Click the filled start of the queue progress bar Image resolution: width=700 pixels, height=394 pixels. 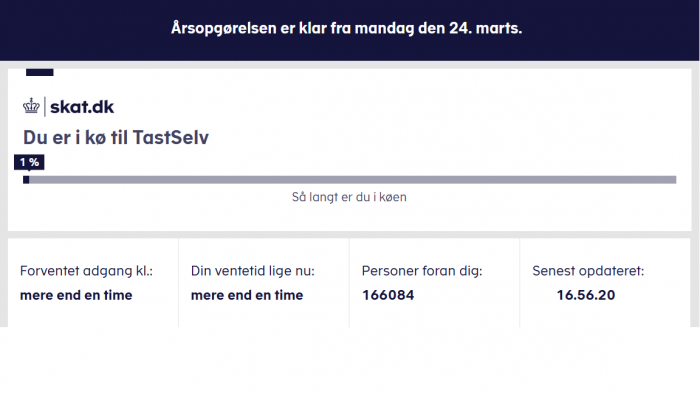coord(26,180)
